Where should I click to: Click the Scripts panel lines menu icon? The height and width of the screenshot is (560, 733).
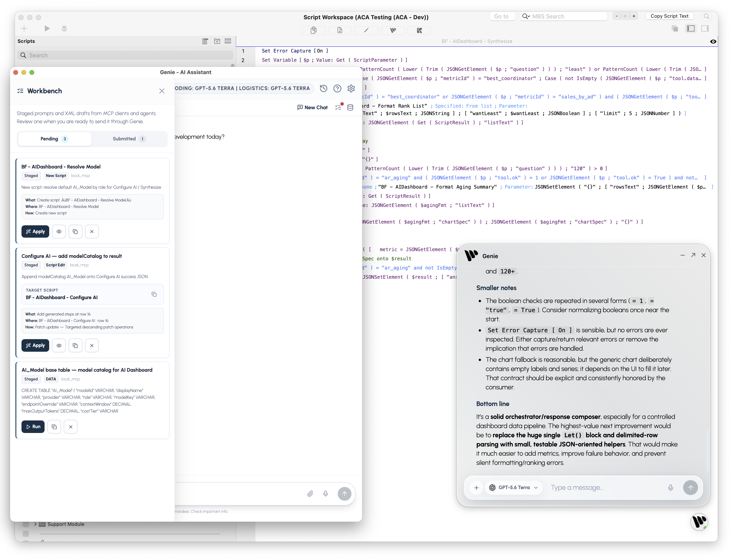pyautogui.click(x=228, y=41)
